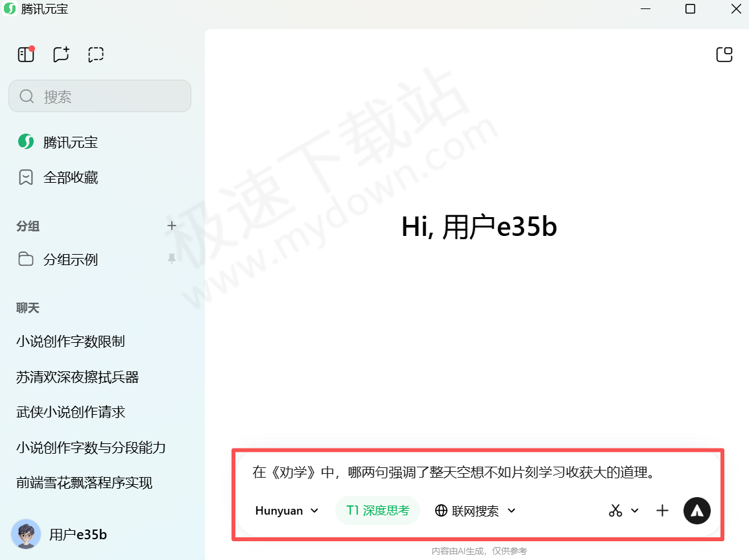Open the scissors dropdown chevron
The height and width of the screenshot is (560, 749).
coord(635,511)
